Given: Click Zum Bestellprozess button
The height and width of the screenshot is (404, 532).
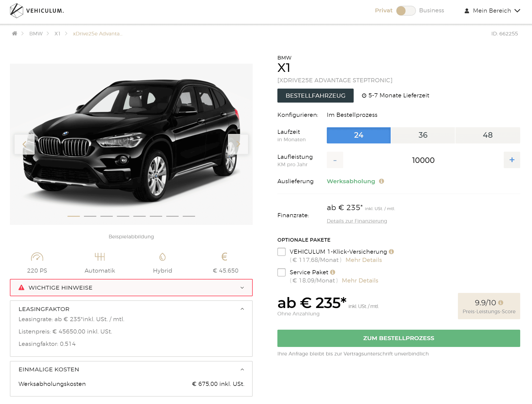Looking at the screenshot, I should tap(399, 338).
